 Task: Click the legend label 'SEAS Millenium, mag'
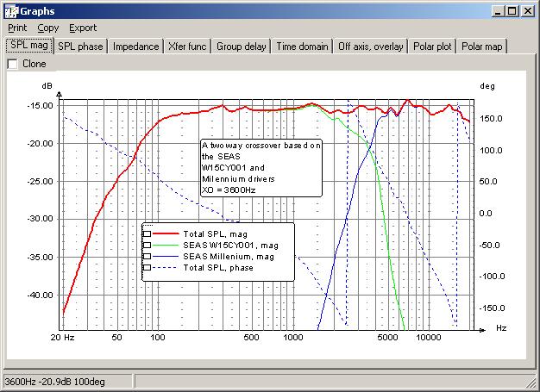[x=229, y=257]
